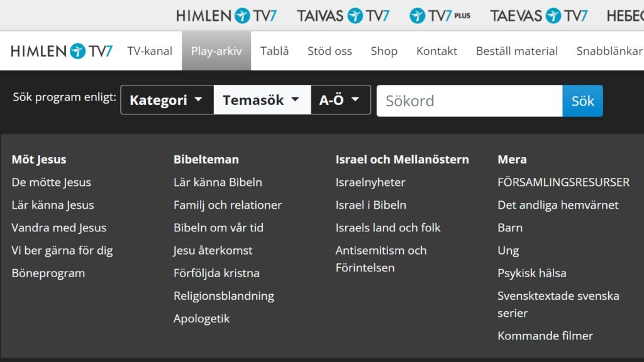The height and width of the screenshot is (362, 644).
Task: Select Psykisk hälsa under Mera
Action: point(531,273)
